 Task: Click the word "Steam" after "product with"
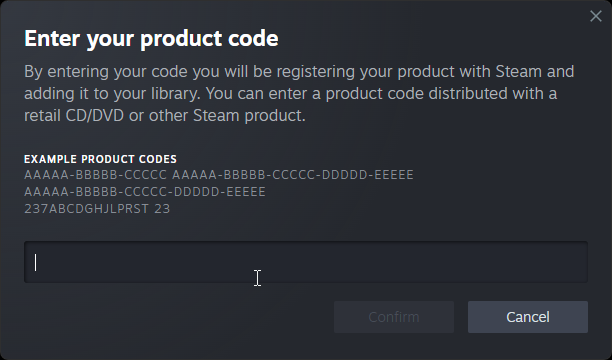coord(519,71)
